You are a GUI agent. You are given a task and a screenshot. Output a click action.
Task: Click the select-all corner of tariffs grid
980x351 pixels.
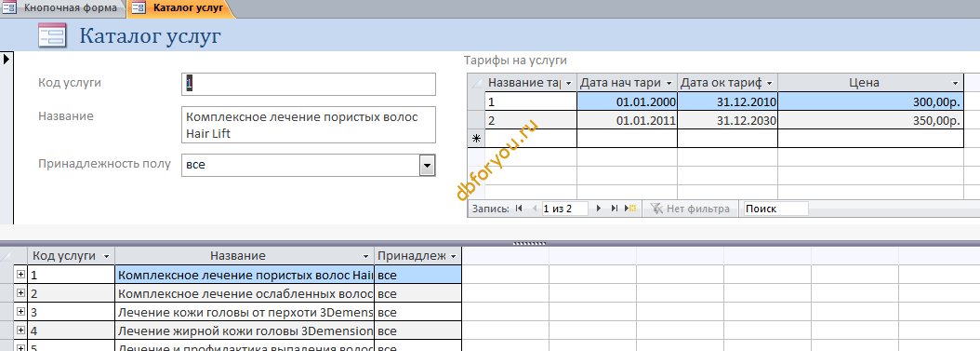click(x=476, y=83)
